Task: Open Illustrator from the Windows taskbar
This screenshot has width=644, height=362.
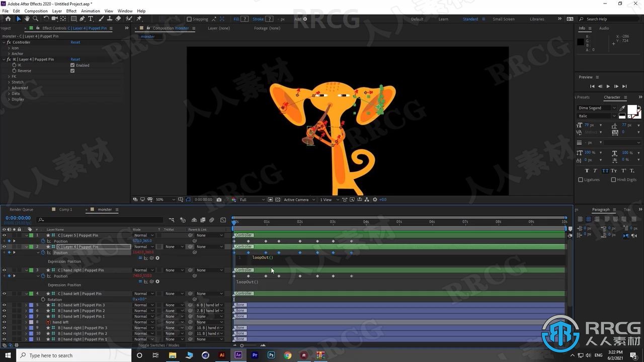Action: [x=222, y=355]
